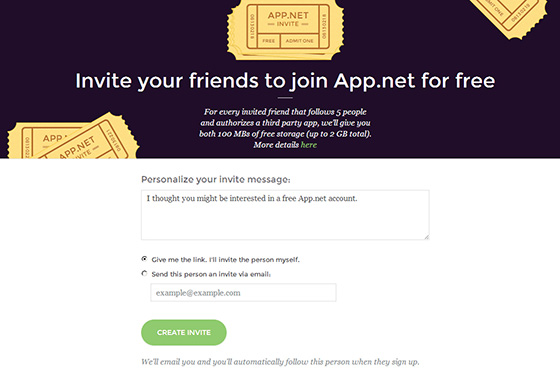
Task: Select the 'Give me the link' radio button
Action: pos(144,259)
